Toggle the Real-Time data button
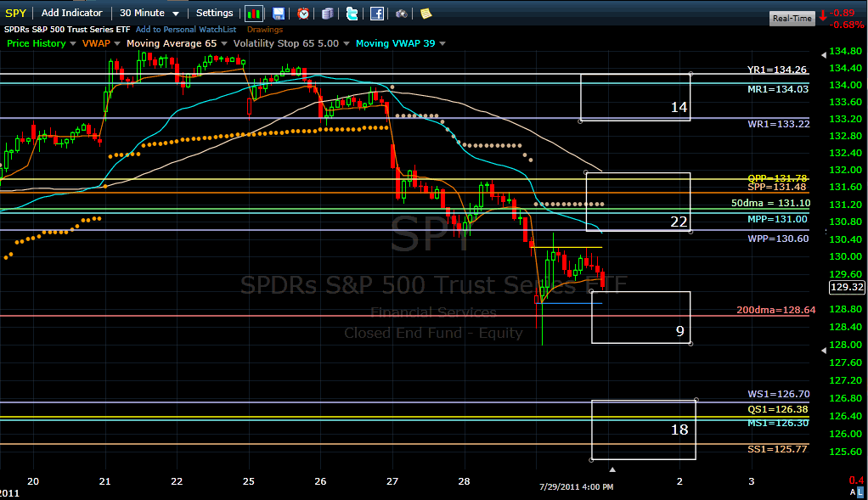Image resolution: width=868 pixels, height=500 pixels. pos(792,19)
